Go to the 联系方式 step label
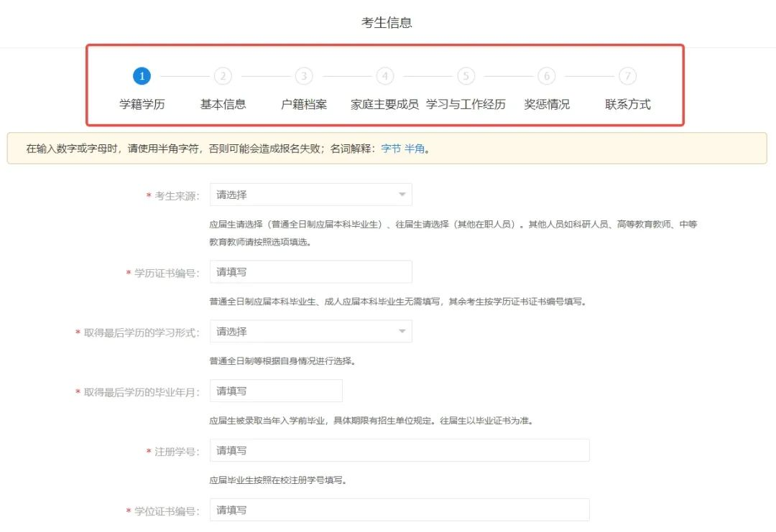This screenshot has height=532, width=776. [628, 104]
